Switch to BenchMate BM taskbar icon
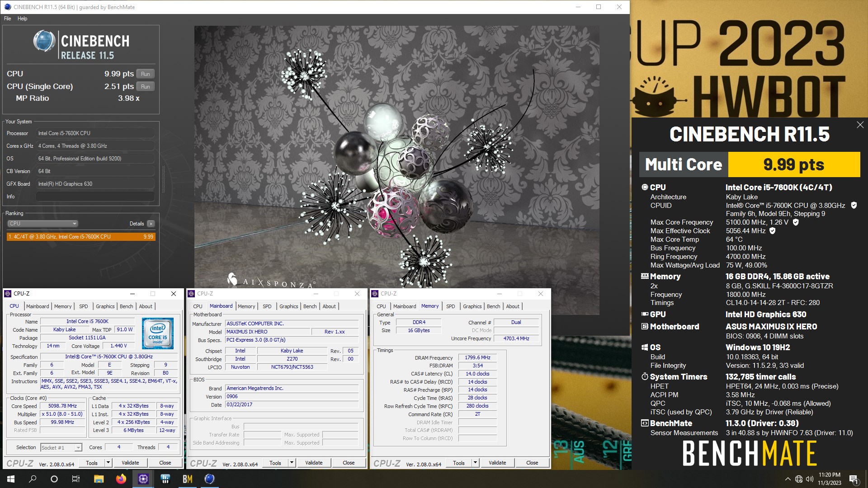The height and width of the screenshot is (488, 868). pos(187,479)
